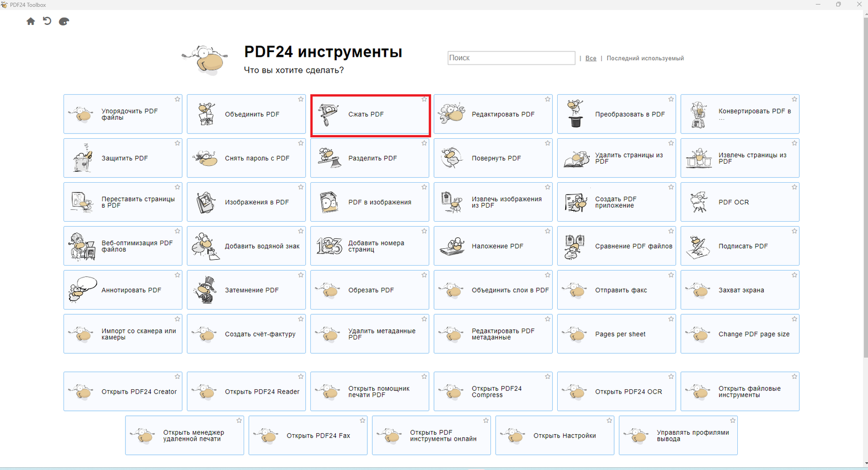The image size is (868, 470).
Task: Open the Change PDF page size tool
Action: (740, 334)
